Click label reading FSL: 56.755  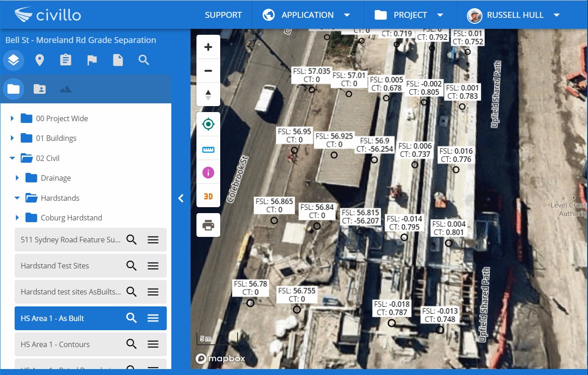(297, 295)
